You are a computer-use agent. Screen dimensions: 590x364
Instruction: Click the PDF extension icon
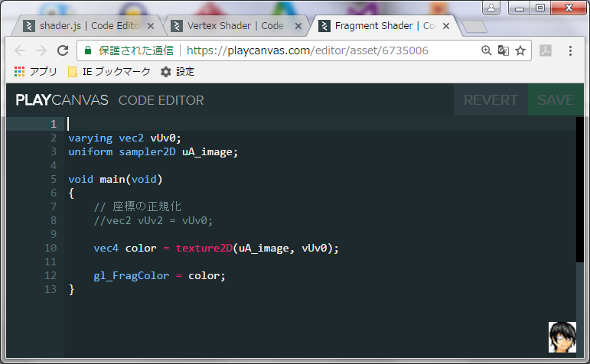coord(546,50)
